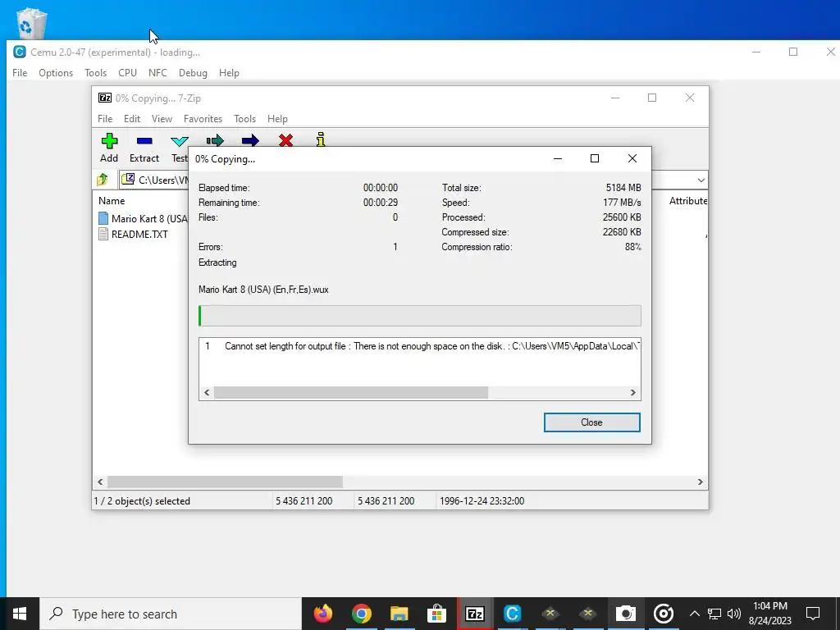Viewport: 840px width, 630px height.
Task: Open the 7-Zip Edit menu
Action: [132, 119]
